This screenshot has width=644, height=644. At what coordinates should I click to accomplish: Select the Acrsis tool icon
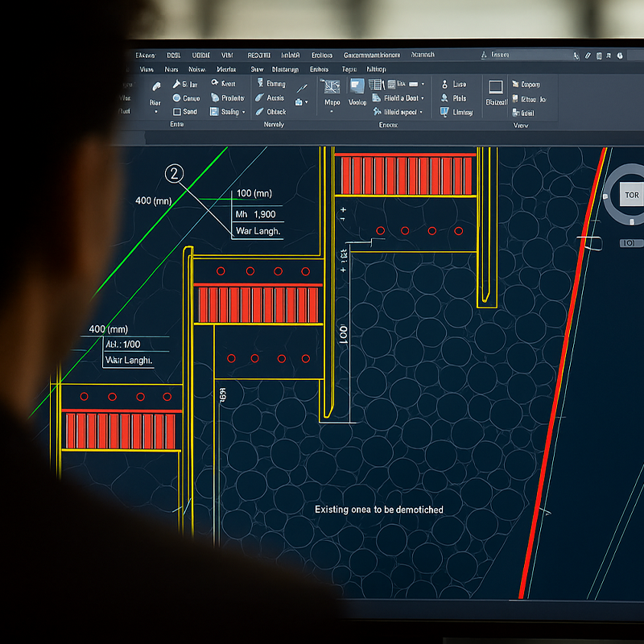click(259, 97)
